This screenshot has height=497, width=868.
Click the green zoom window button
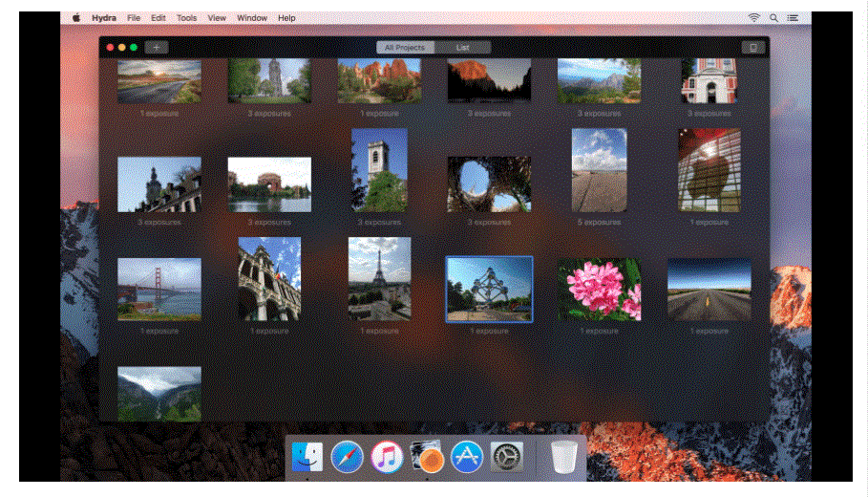134,48
